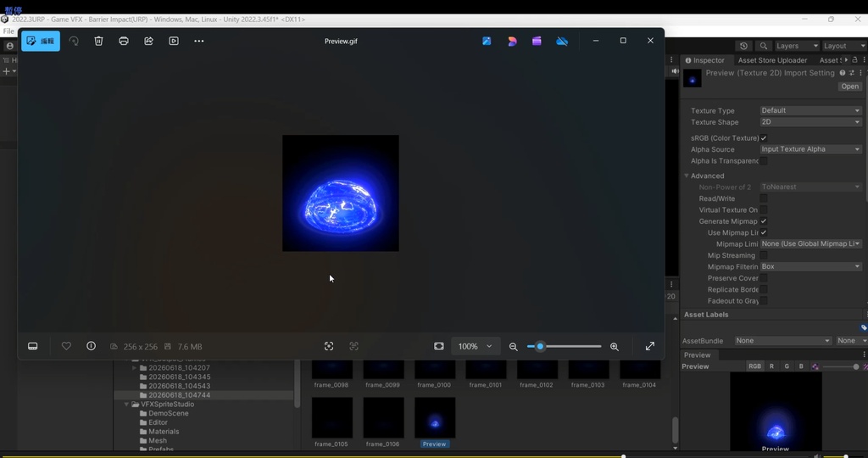Image resolution: width=868 pixels, height=458 pixels.
Task: Toggle the Generate Mipmap checkbox
Action: point(764,221)
